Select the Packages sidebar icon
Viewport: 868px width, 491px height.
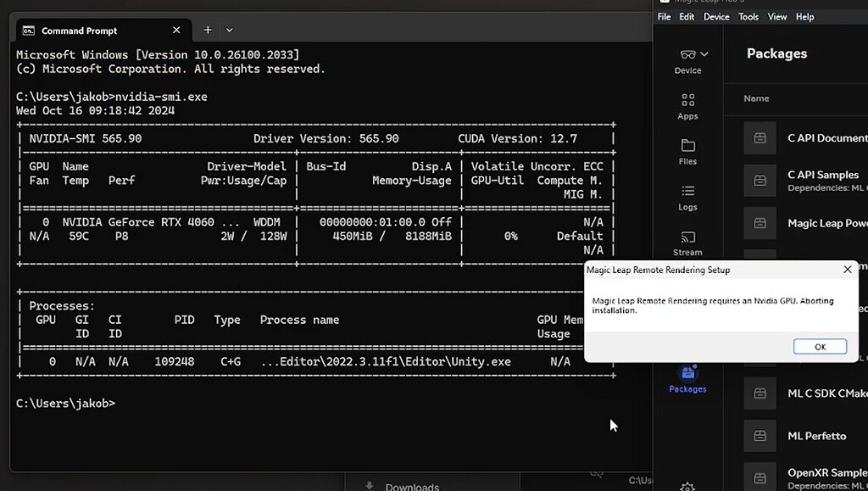(687, 381)
